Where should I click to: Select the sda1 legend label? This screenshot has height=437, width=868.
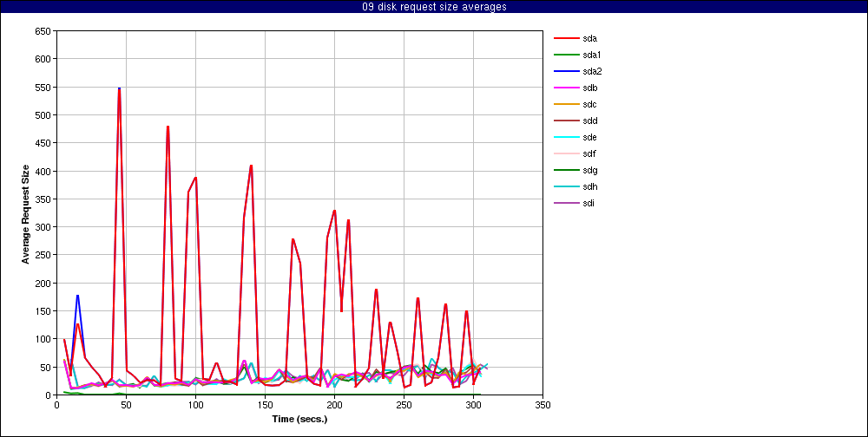pyautogui.click(x=592, y=55)
